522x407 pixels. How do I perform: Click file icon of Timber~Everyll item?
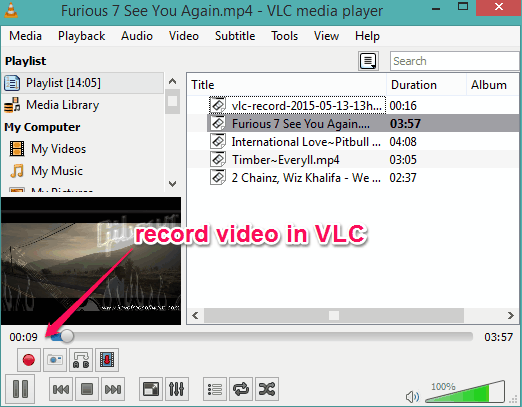click(x=218, y=159)
